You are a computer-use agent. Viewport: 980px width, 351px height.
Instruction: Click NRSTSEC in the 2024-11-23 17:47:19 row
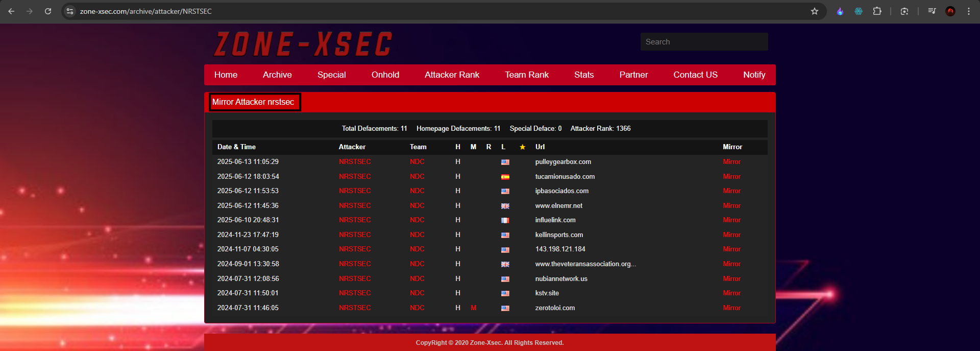[355, 235]
